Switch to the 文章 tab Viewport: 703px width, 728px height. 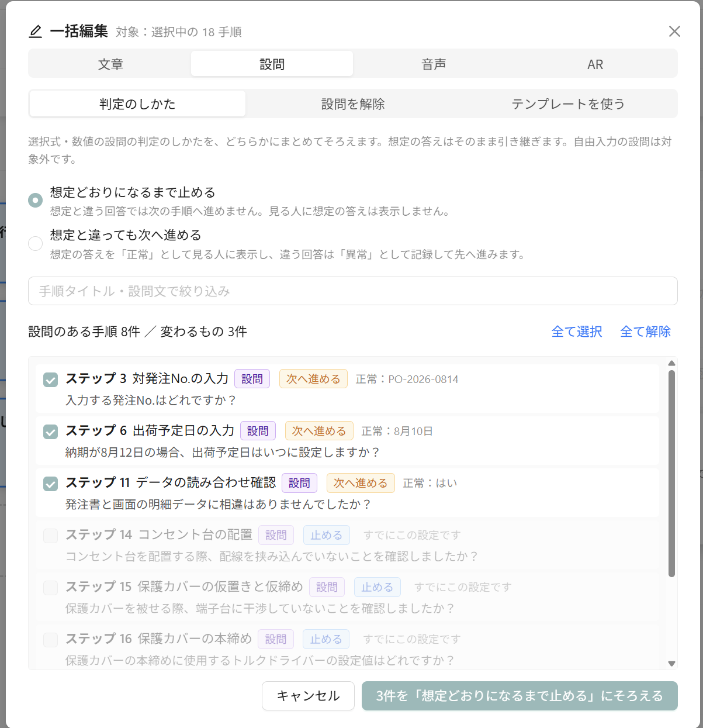pyautogui.click(x=110, y=64)
